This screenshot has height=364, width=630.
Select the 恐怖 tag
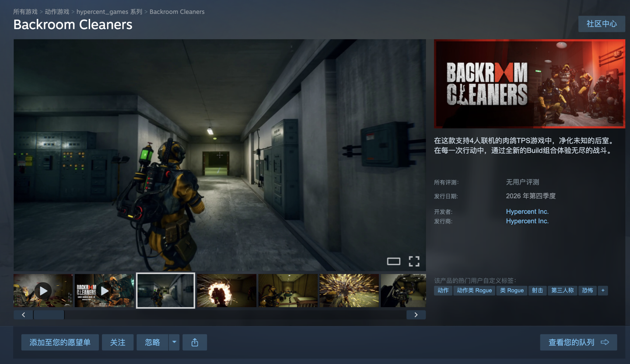tap(587, 291)
